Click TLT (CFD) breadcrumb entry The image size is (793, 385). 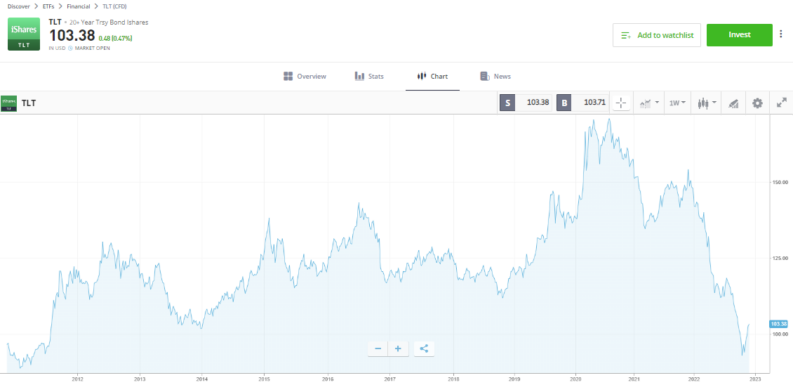tap(115, 7)
